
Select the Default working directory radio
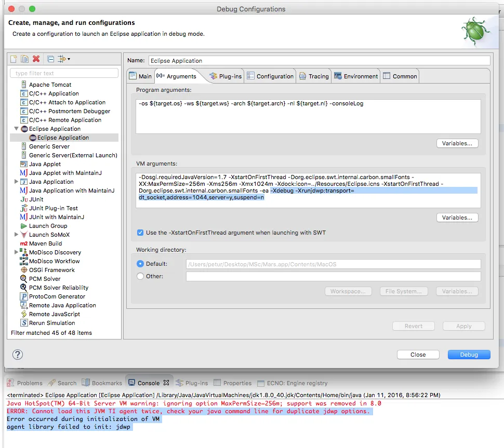coord(140,264)
